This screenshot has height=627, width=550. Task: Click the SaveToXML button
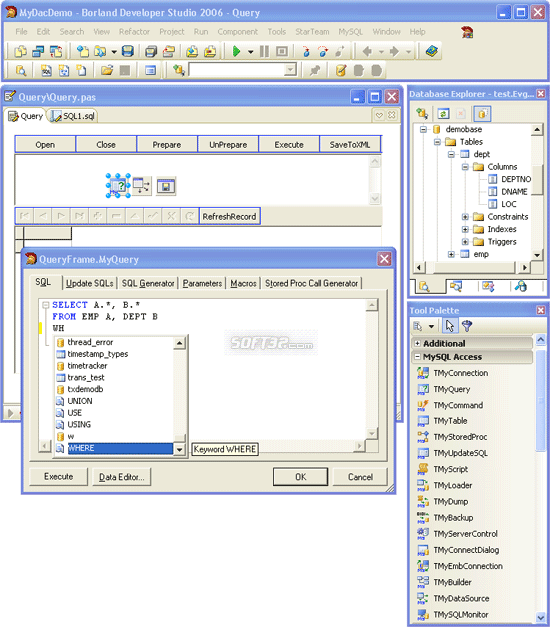pos(350,144)
